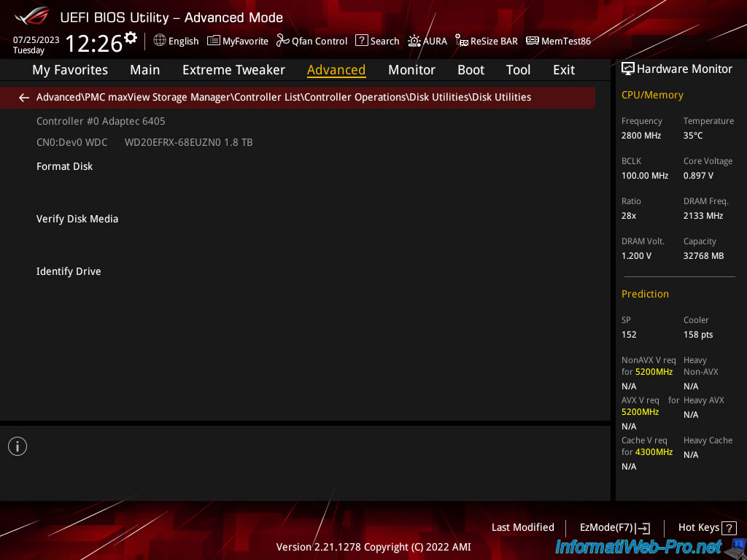This screenshot has height=560, width=747.
Task: Click the 4300MHz cache frequency value
Action: pos(654,452)
